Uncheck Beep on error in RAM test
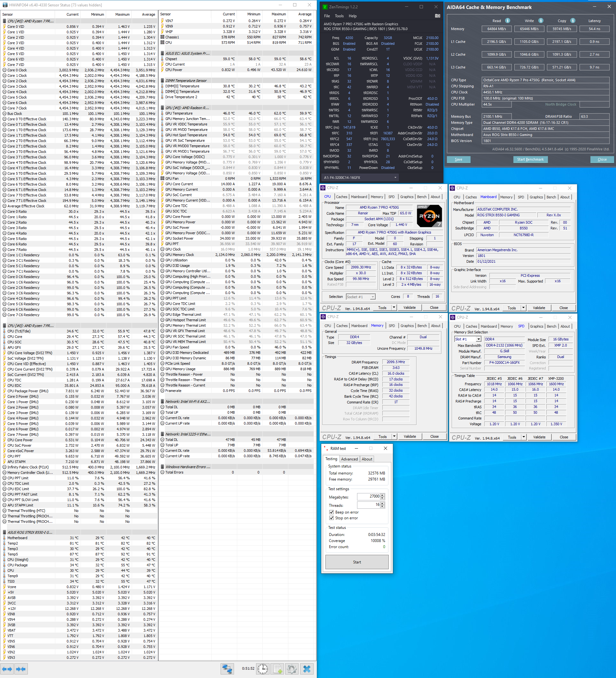The image size is (616, 678). click(332, 512)
